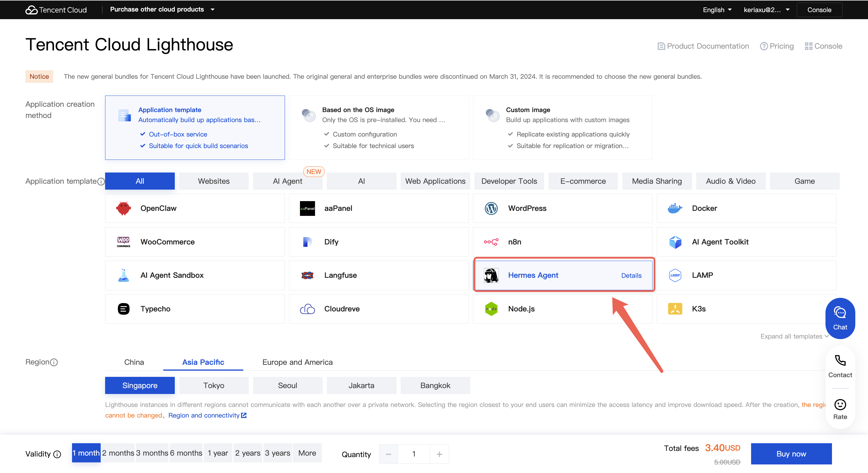Viewport: 868px width, 473px height.
Task: Click the quantity input field
Action: click(413, 454)
